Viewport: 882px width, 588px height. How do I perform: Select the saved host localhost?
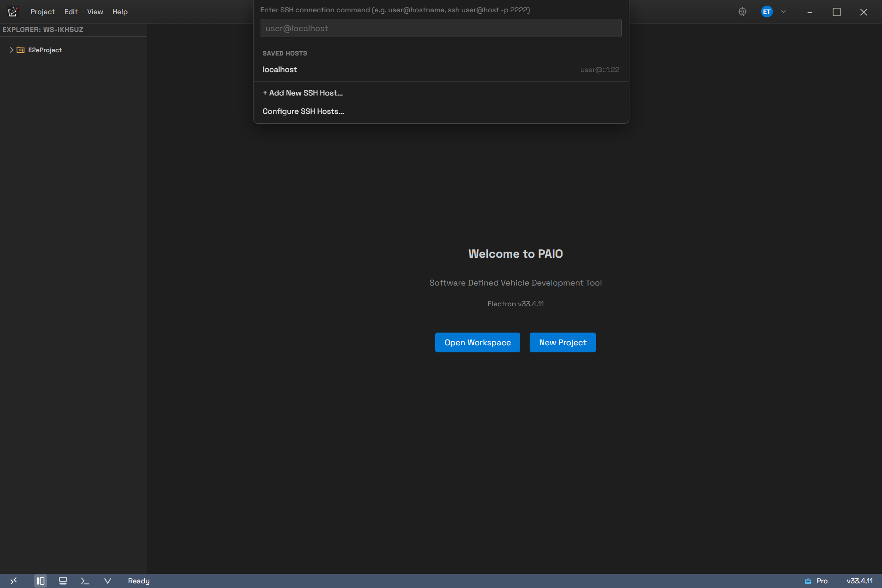[441, 70]
